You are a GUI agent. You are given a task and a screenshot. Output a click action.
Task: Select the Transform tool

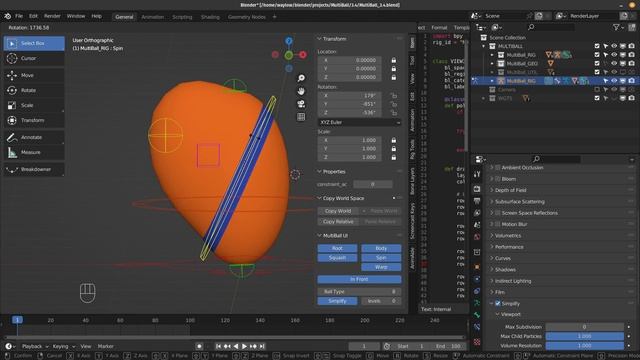point(34,120)
